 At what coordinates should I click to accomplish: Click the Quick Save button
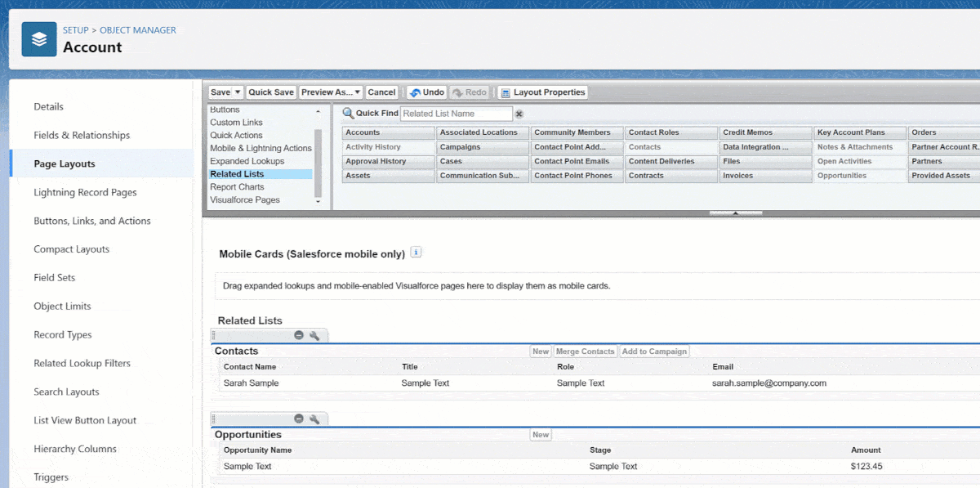pos(271,92)
